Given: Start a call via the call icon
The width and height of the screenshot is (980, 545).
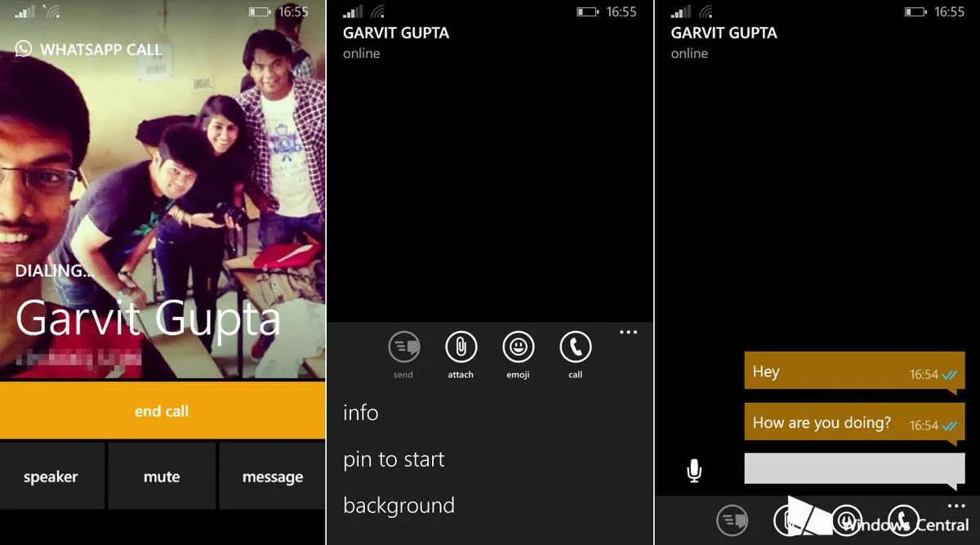Looking at the screenshot, I should (576, 347).
